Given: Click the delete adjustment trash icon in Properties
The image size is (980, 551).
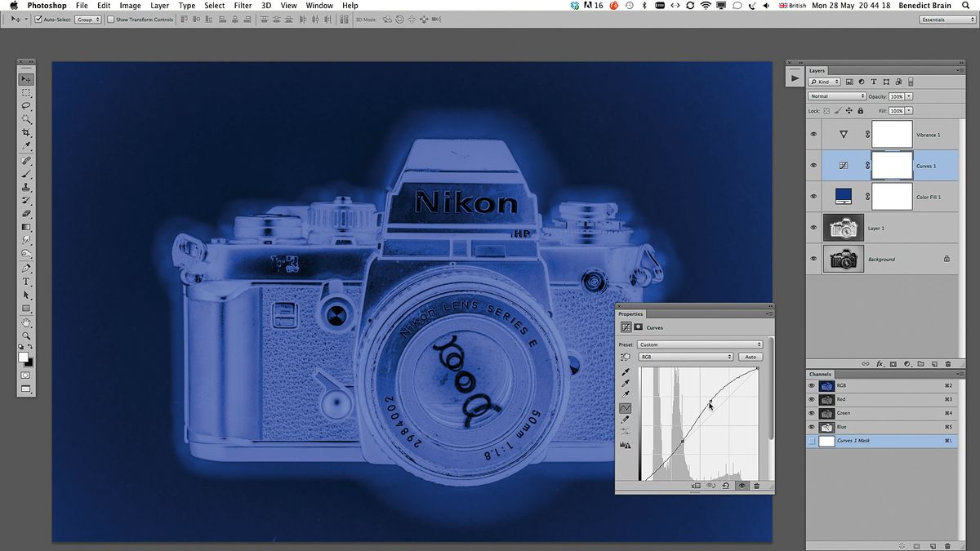Looking at the screenshot, I should tap(756, 486).
